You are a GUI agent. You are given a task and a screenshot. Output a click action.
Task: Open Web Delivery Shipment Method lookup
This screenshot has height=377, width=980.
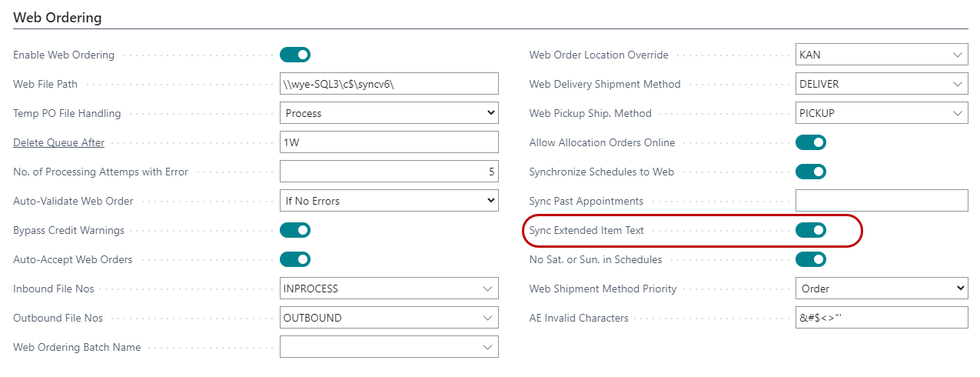(x=957, y=85)
